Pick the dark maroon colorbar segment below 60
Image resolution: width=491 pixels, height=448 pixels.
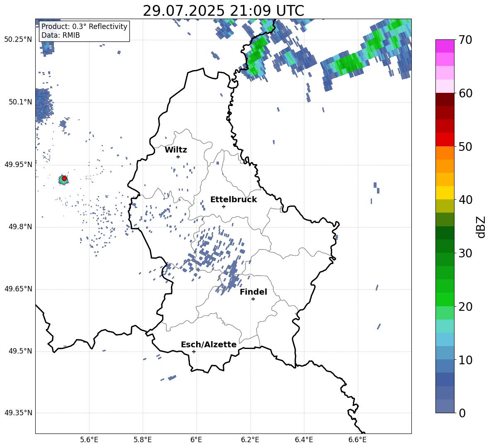[445, 100]
